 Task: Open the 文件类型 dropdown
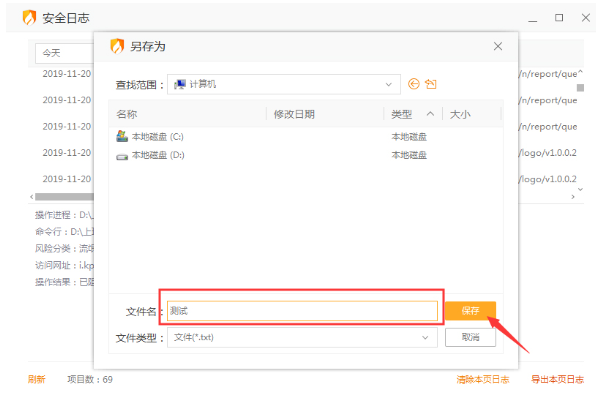click(302, 338)
